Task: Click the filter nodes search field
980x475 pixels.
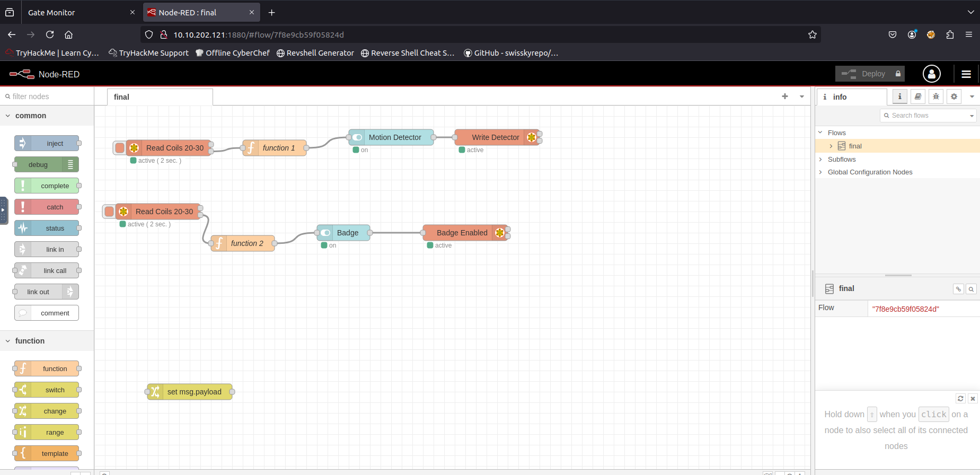Action: pos(48,96)
